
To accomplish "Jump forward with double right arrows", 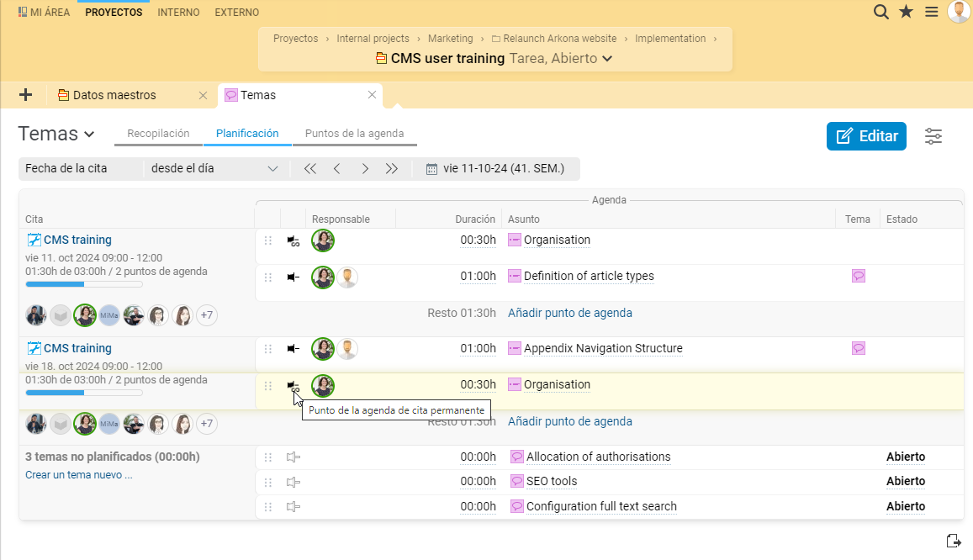I will tap(392, 169).
